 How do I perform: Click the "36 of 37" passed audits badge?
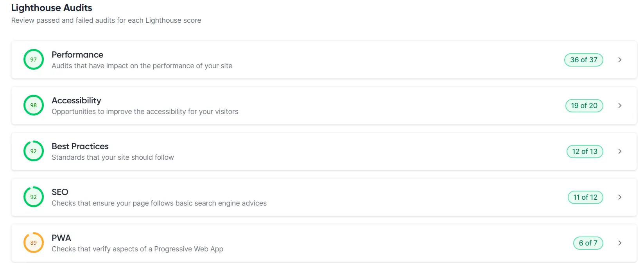(583, 60)
